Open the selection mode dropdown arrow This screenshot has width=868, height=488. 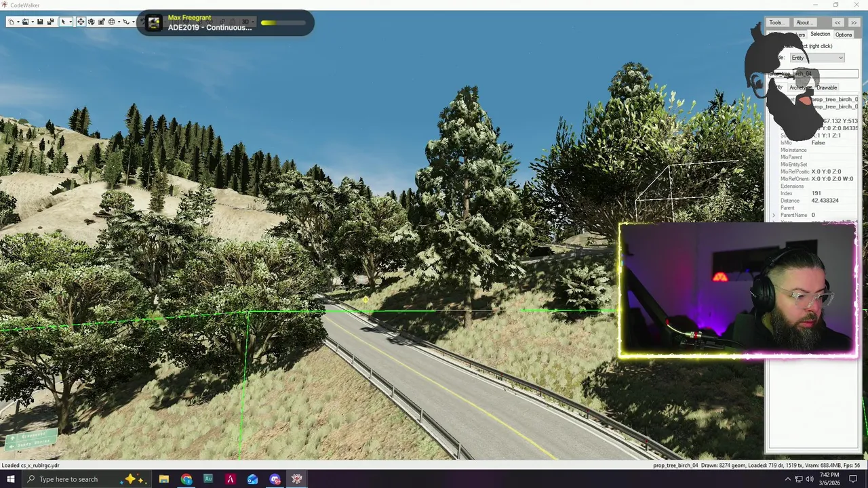point(71,22)
